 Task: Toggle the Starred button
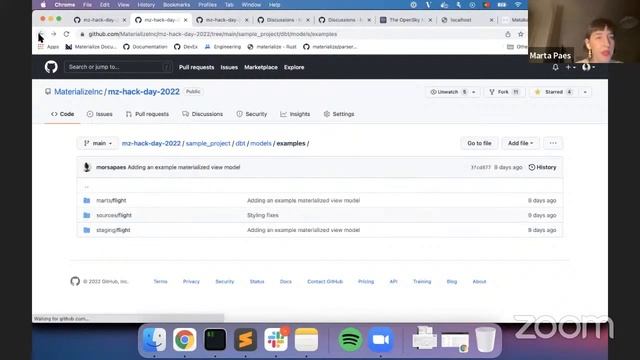click(x=554, y=92)
